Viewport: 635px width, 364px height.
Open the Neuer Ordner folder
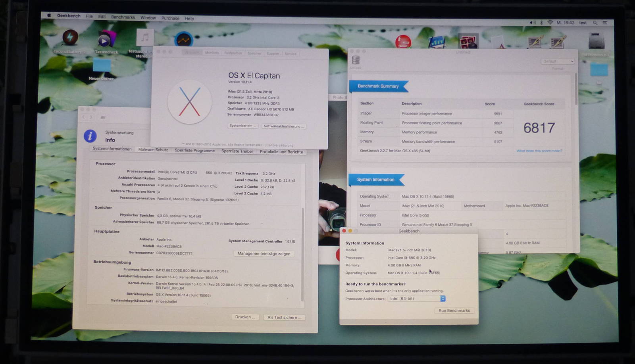pyautogui.click(x=102, y=66)
